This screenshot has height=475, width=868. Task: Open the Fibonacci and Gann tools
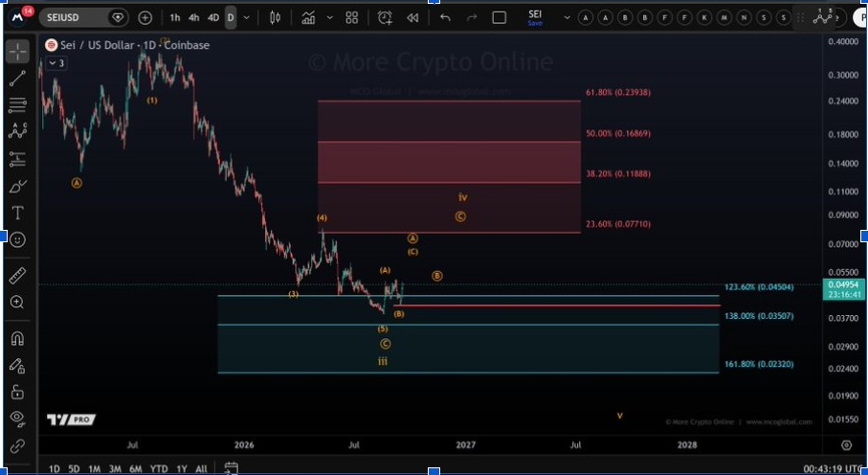click(x=17, y=104)
